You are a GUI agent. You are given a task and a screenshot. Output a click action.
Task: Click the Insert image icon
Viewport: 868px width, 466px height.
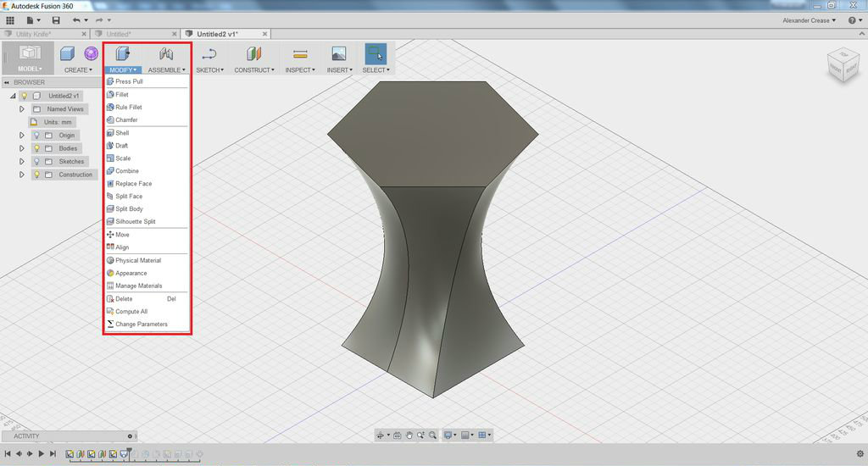click(339, 53)
